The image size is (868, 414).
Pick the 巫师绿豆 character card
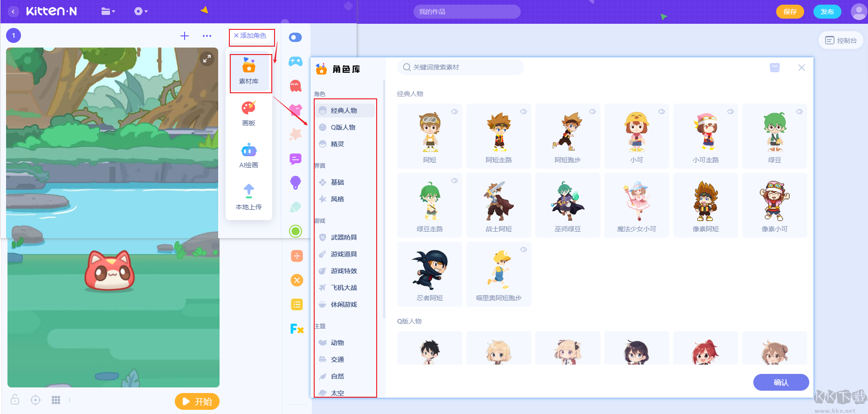click(x=568, y=205)
